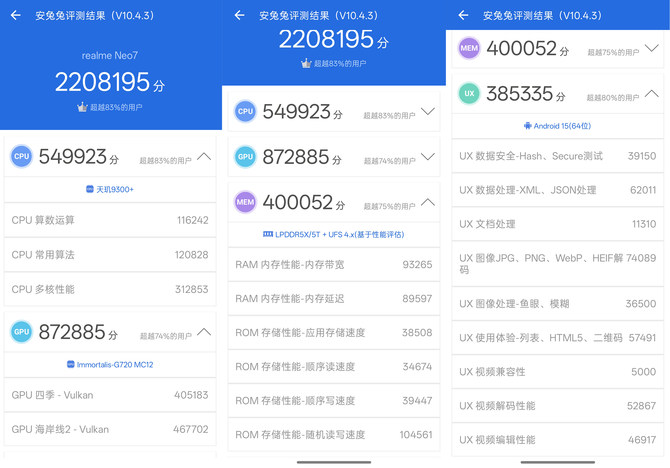Click the CPU badge icon in middle screenshot

[x=245, y=111]
